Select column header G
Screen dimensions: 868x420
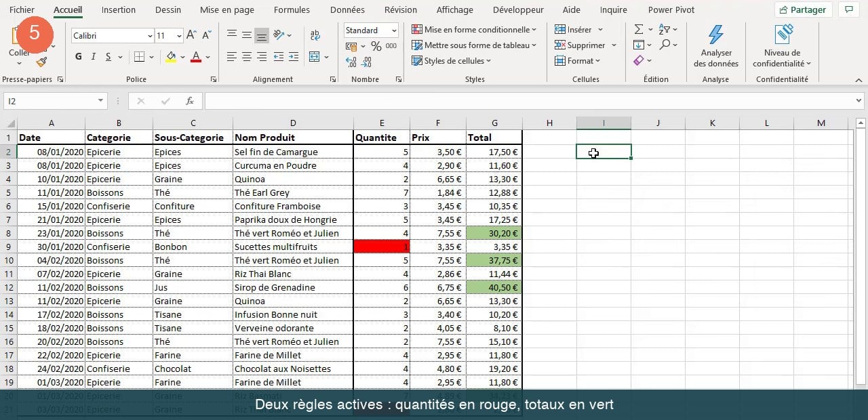[x=494, y=123]
